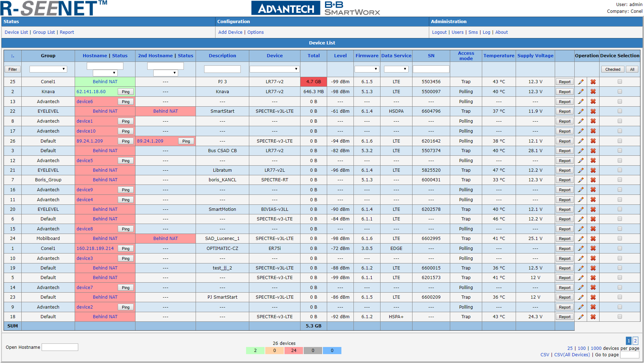Tick the Knava device selection checkbox
Screen dimensions: 644x363
tap(620, 92)
